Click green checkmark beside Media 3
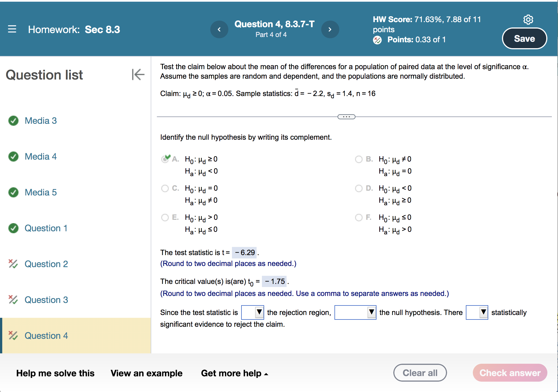This screenshot has width=558, height=392. (13, 121)
